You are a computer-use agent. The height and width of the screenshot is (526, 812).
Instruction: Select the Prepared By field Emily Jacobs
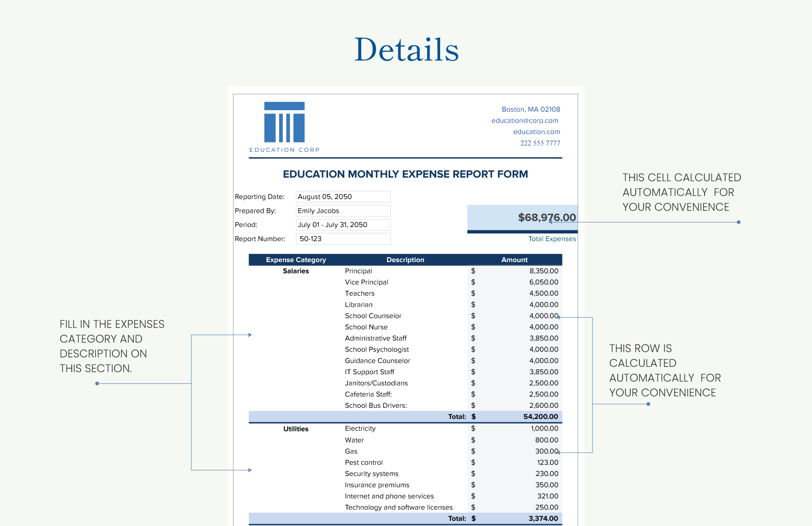[343, 211]
